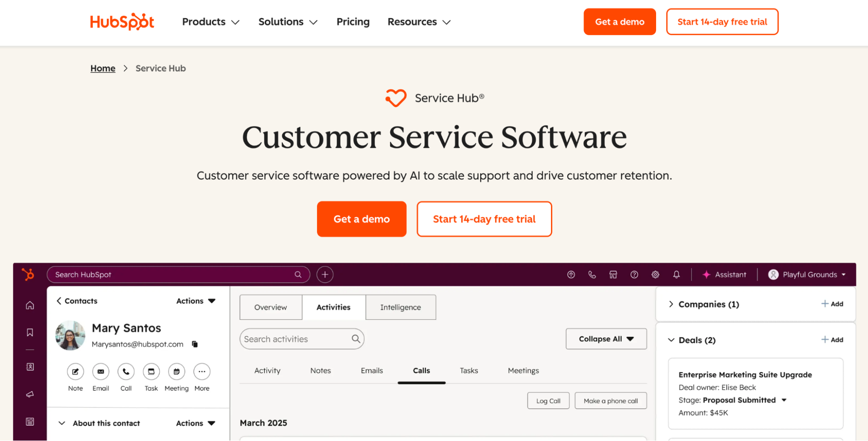Click the Meeting icon
The height and width of the screenshot is (441, 868).
[x=177, y=371]
